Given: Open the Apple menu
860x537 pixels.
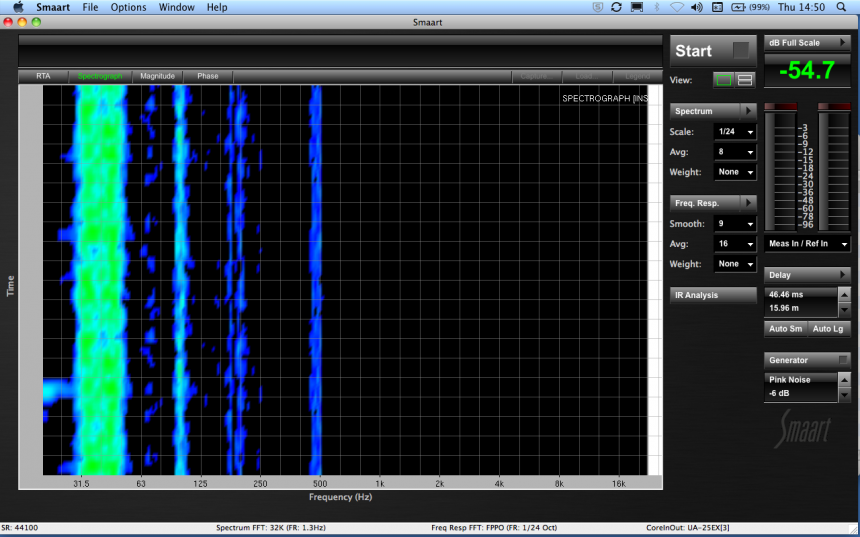Looking at the screenshot, I should point(17,7).
